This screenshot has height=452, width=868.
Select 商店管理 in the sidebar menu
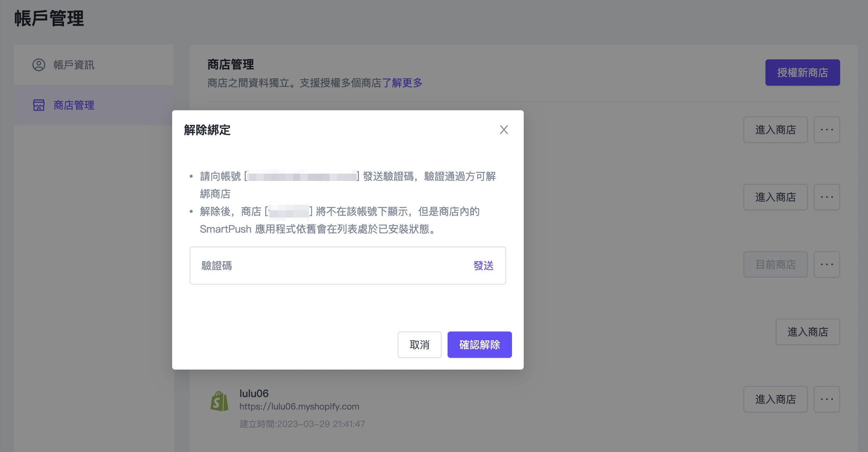pyautogui.click(x=74, y=105)
